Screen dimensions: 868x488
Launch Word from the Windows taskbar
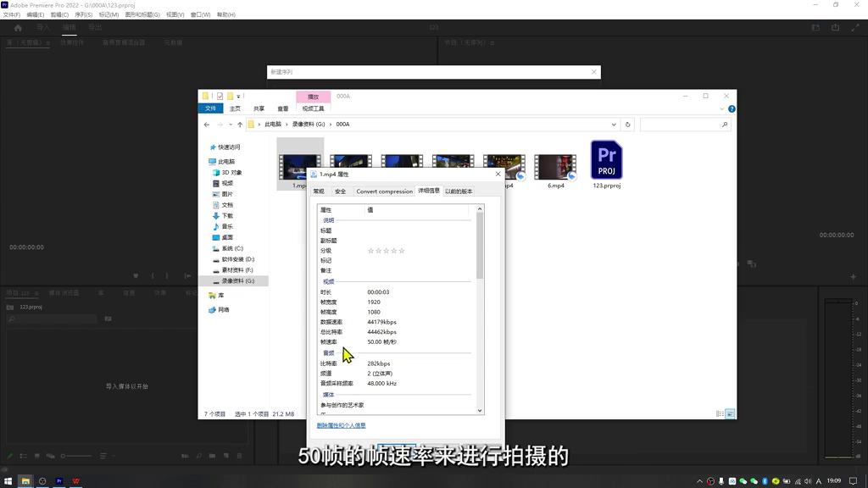[x=75, y=481]
